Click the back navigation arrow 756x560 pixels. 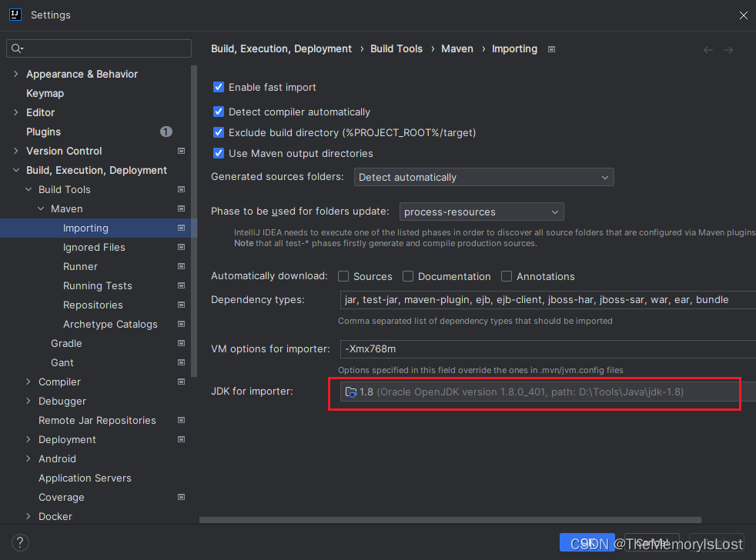707,50
